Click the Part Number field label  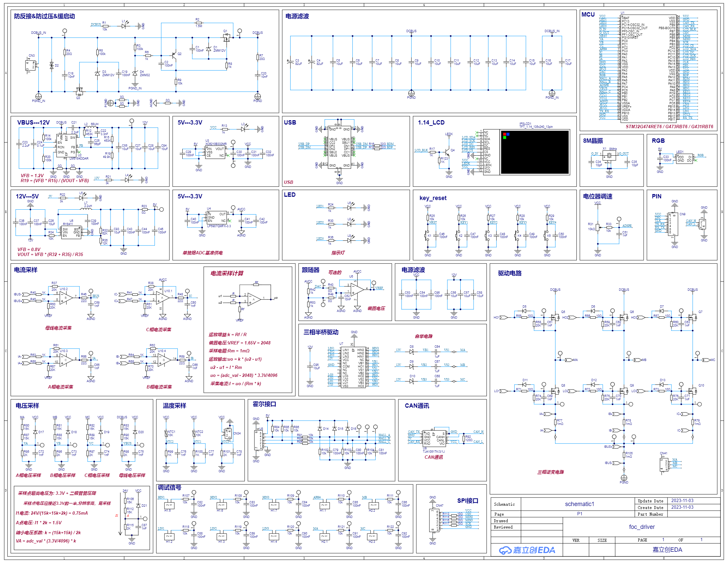pyautogui.click(x=650, y=514)
